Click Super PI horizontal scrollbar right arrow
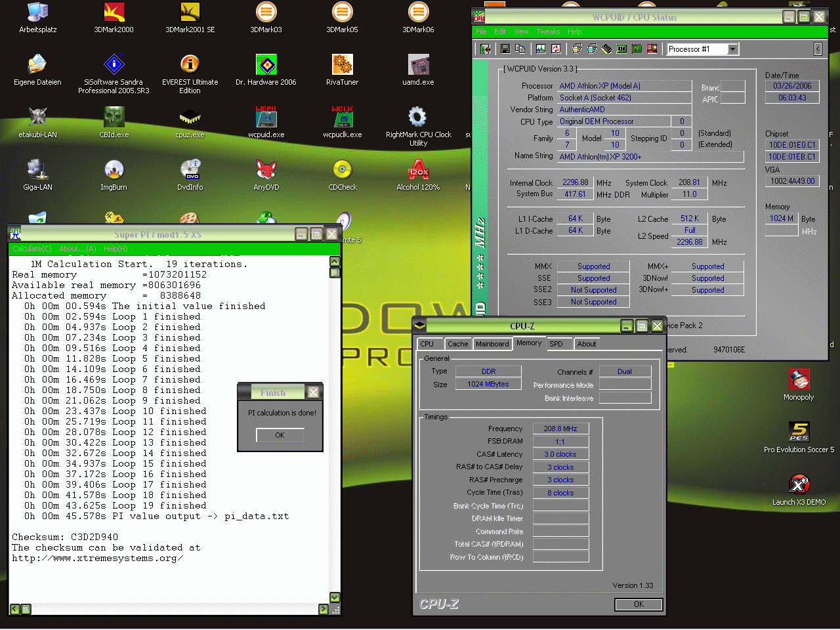 [x=323, y=609]
